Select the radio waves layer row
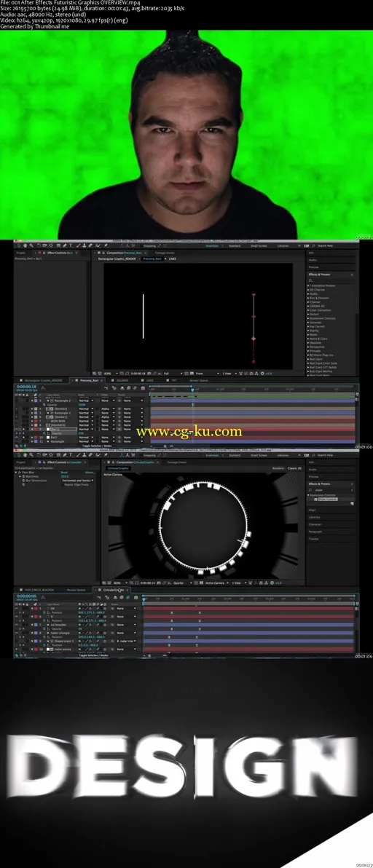This screenshot has width=373, height=868. [77, 650]
